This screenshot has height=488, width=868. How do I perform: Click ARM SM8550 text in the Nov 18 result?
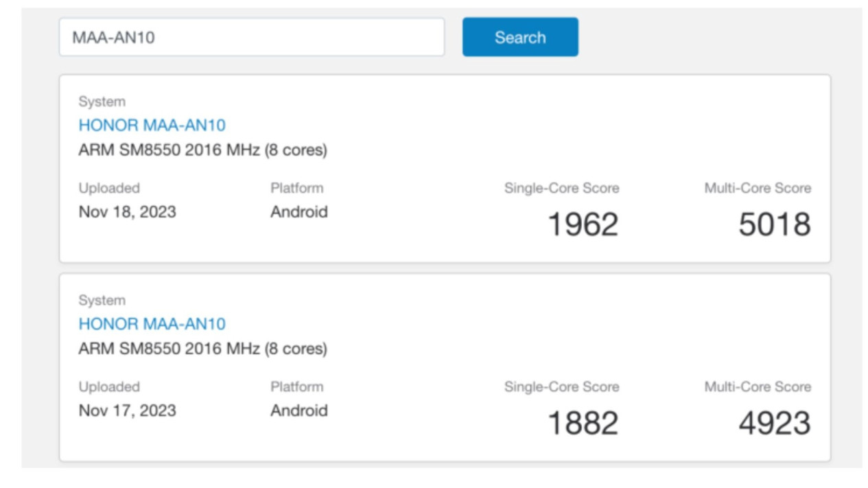coord(202,150)
